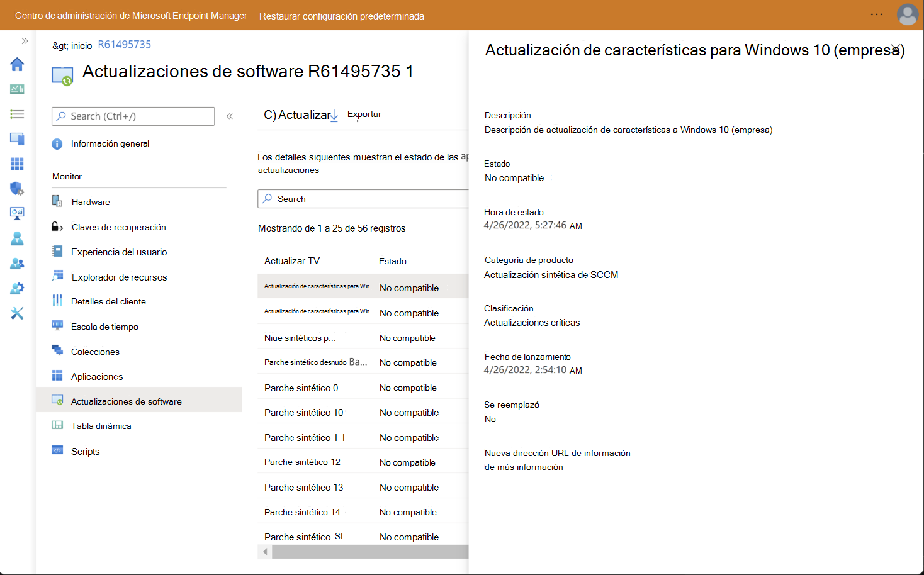The image size is (924, 575).
Task: Close the Actualización de características details panel
Action: pos(895,48)
